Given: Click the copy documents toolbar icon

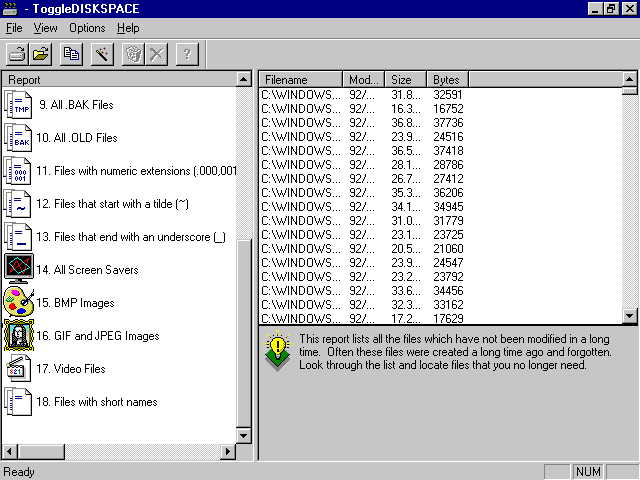Looking at the screenshot, I should click(x=71, y=54).
